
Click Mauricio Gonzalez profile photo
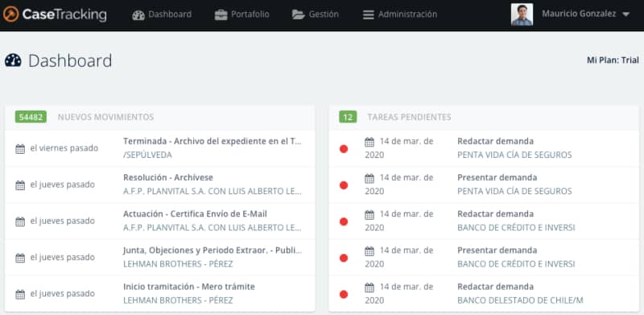[522, 15]
